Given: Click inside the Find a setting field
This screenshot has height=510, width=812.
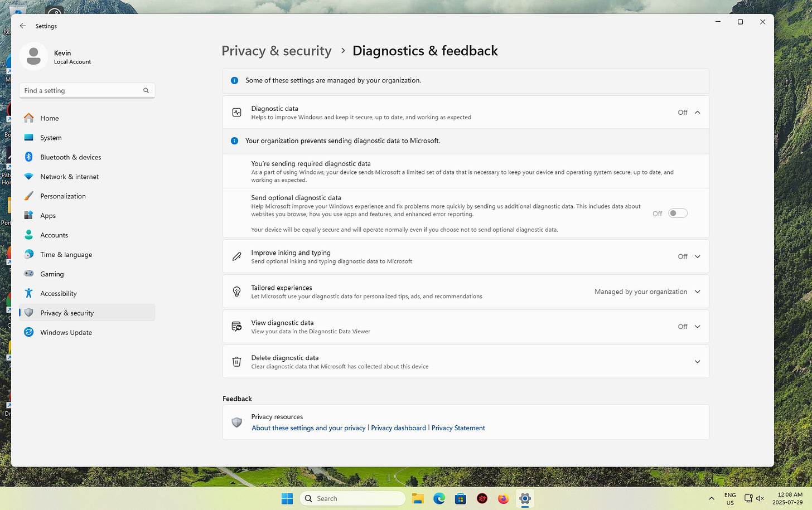Looking at the screenshot, I should pyautogui.click(x=87, y=90).
